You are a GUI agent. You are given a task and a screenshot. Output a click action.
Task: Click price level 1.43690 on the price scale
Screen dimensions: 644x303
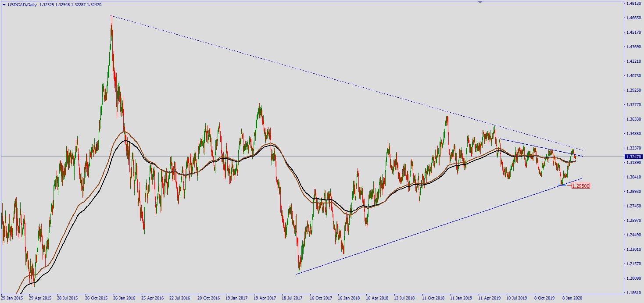634,47
